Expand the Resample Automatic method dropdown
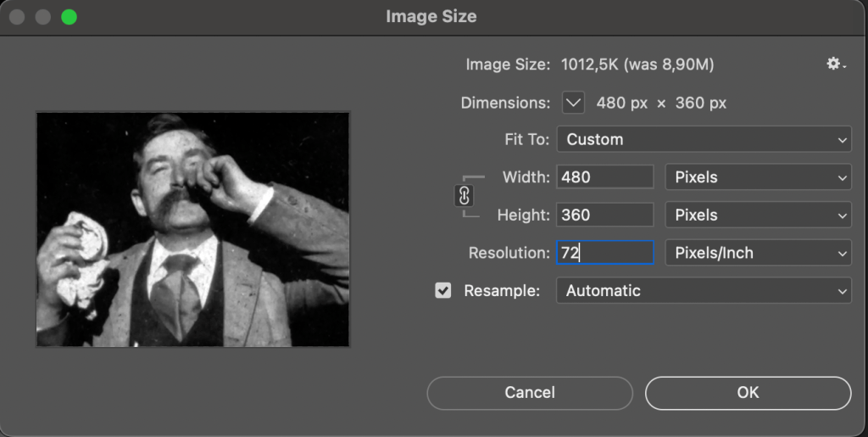Image resolution: width=868 pixels, height=437 pixels. pos(703,290)
